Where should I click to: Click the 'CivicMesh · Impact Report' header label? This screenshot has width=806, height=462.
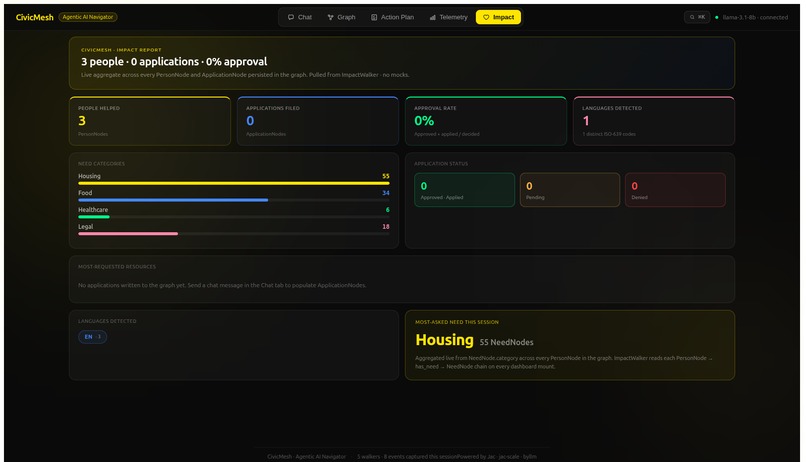pyautogui.click(x=121, y=50)
